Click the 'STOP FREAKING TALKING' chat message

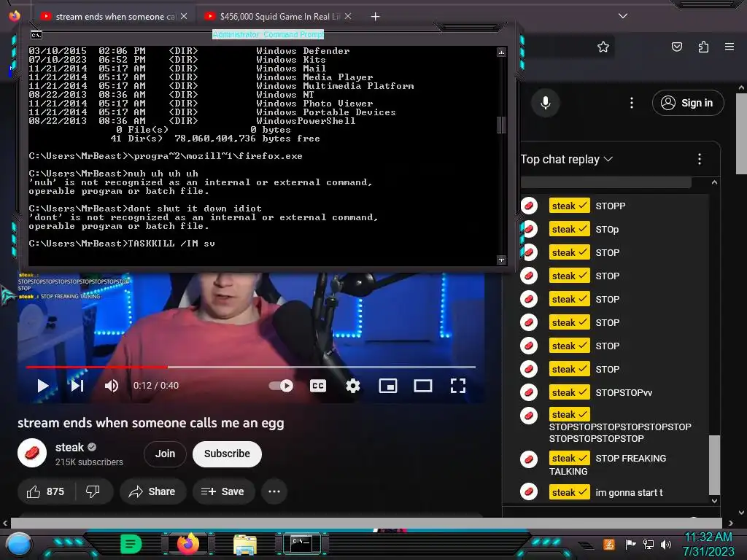click(x=608, y=464)
